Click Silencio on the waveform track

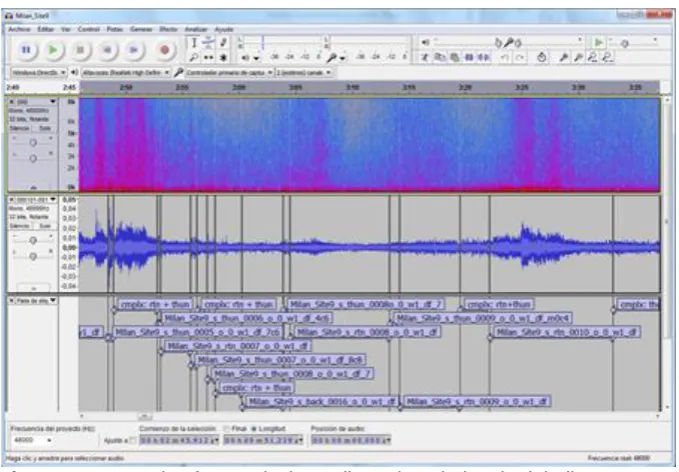pyautogui.click(x=19, y=226)
